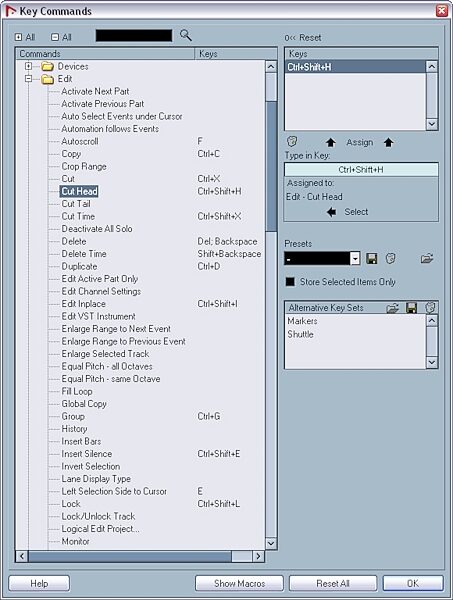Select Autoscroll command
The height and width of the screenshot is (600, 453).
[x=80, y=142]
